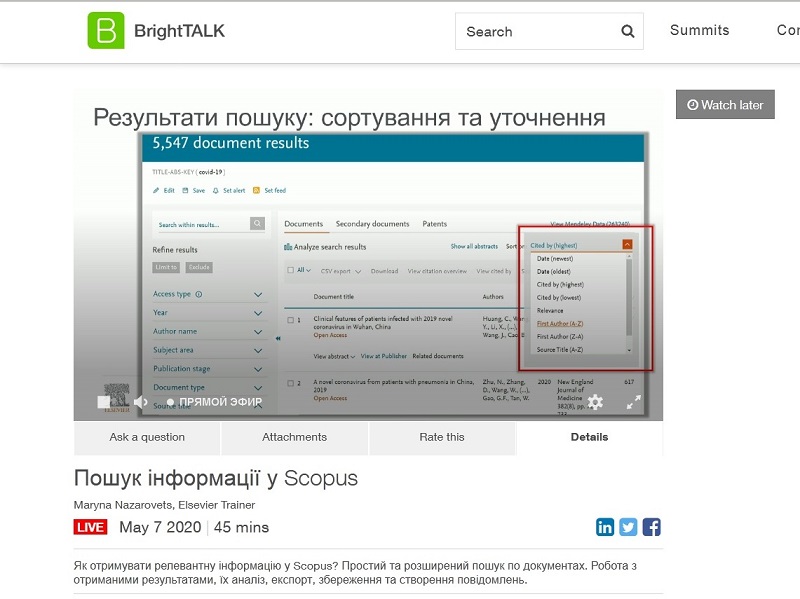Mute the video with speaker icon
This screenshot has height=599, width=800.
coord(141,402)
